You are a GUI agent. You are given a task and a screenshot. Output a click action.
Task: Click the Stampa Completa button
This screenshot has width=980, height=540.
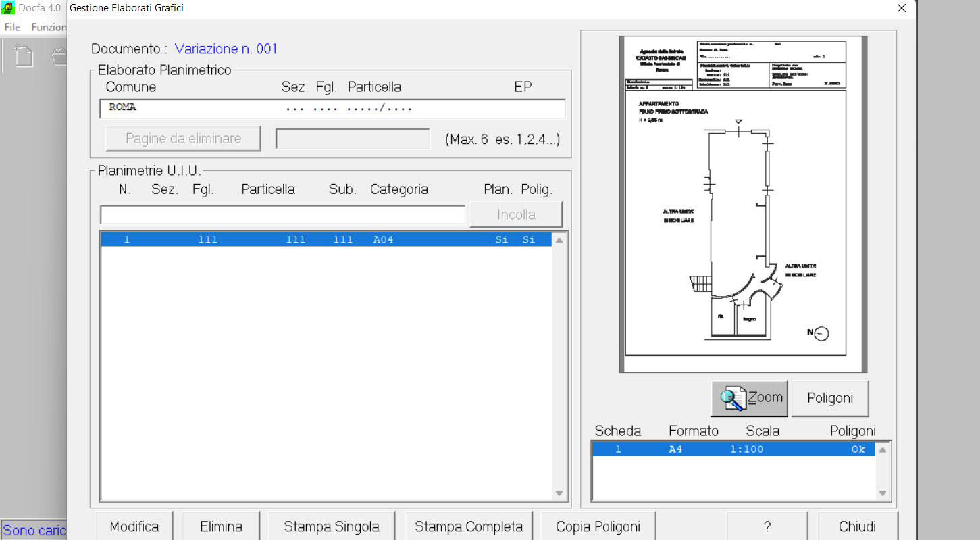tap(468, 526)
